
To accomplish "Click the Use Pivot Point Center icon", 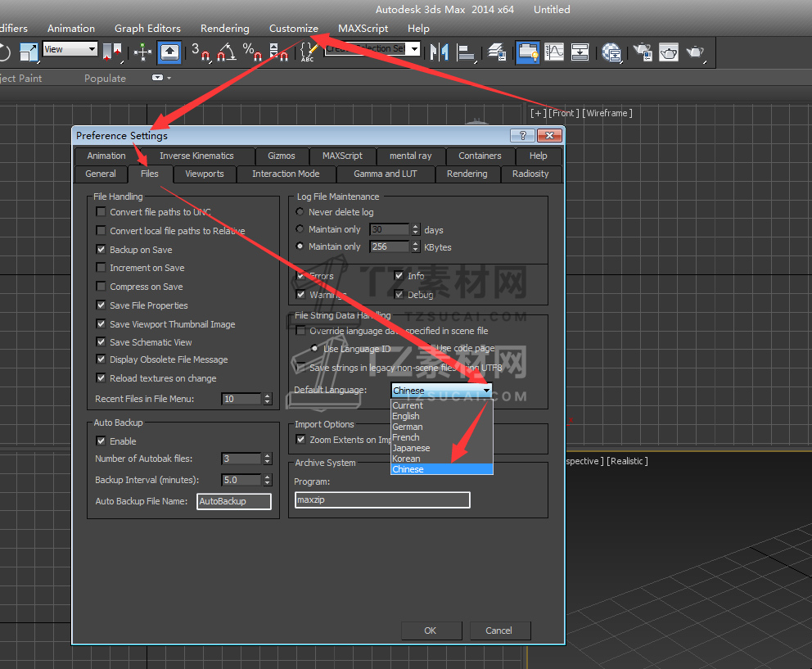I will pos(112,52).
